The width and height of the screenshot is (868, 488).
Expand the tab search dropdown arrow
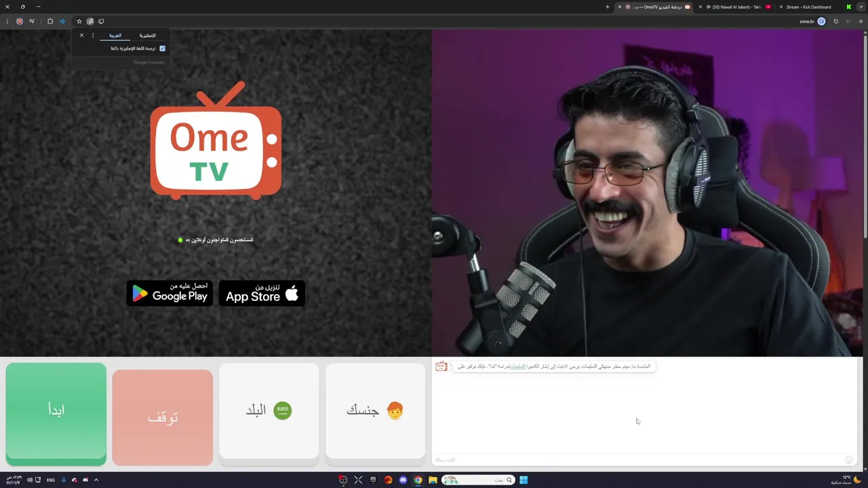click(861, 7)
